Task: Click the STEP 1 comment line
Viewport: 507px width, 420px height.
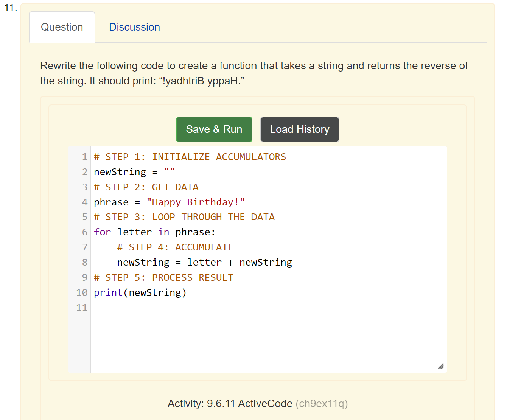Action: 189,156
